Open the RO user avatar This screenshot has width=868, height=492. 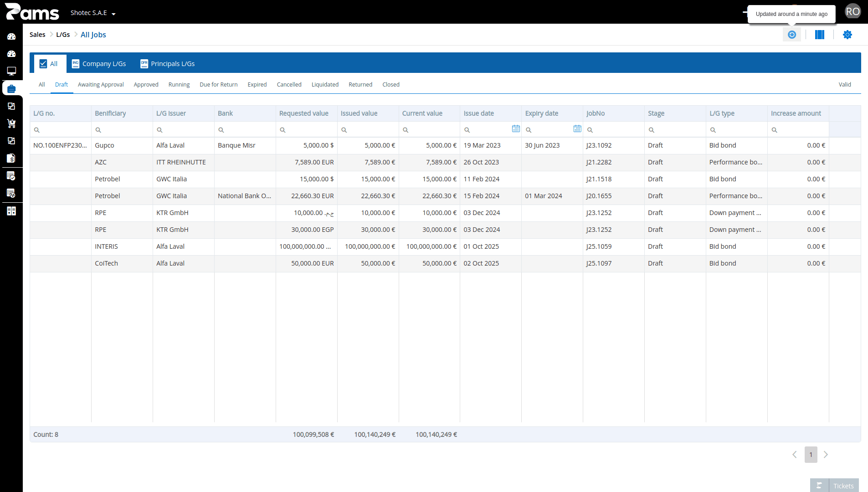pyautogui.click(x=853, y=11)
